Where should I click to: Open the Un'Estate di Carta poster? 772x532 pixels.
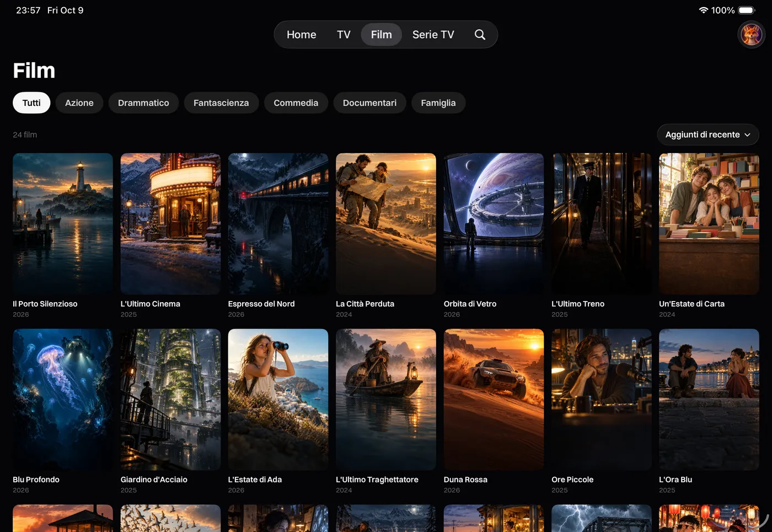pyautogui.click(x=709, y=224)
